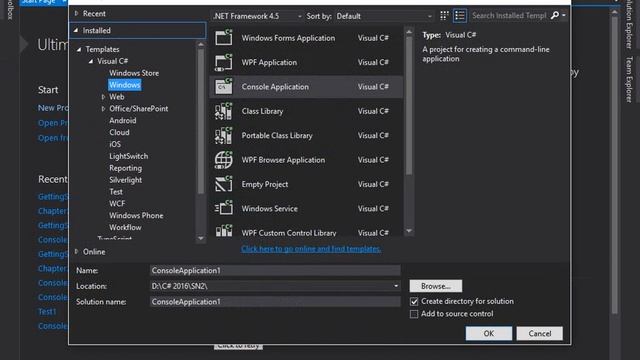
Task: Select Windows Service template name
Action: [269, 209]
